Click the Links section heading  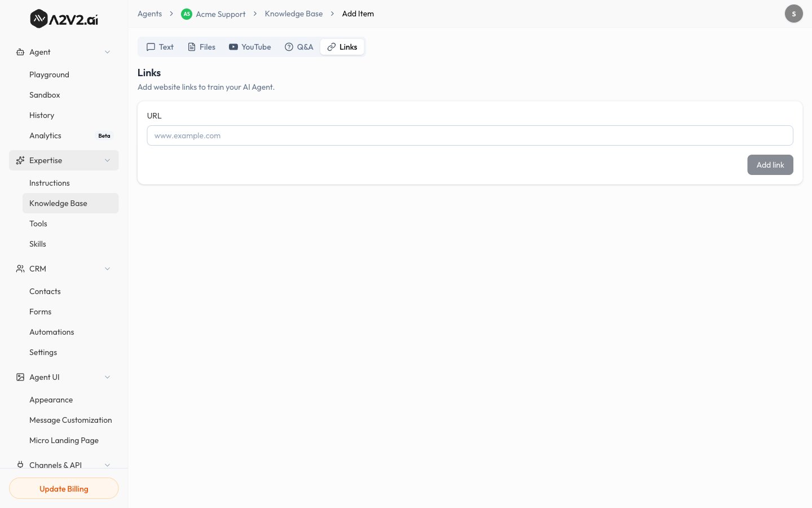149,73
